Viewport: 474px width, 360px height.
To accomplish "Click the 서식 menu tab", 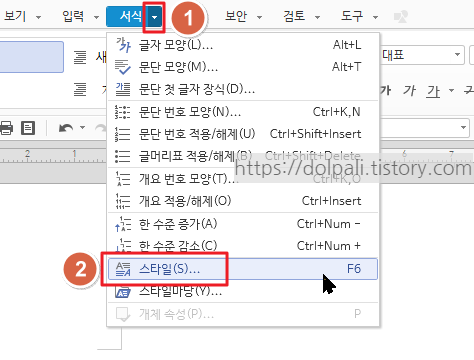I will (x=131, y=16).
